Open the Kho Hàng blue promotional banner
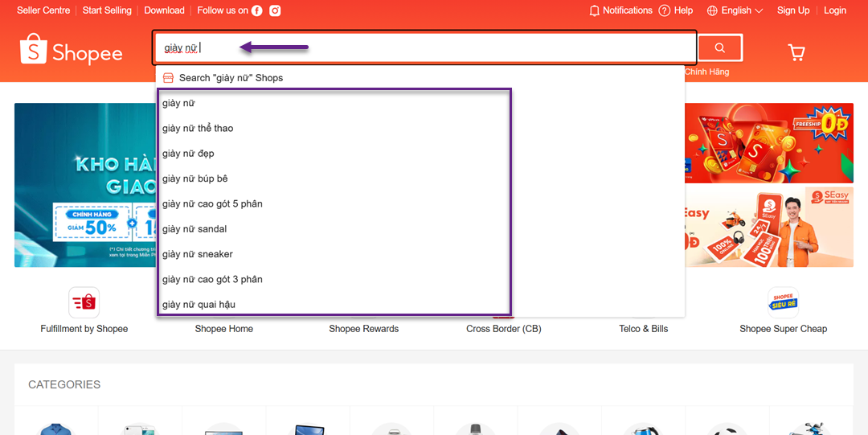This screenshot has height=435, width=868. 85,185
